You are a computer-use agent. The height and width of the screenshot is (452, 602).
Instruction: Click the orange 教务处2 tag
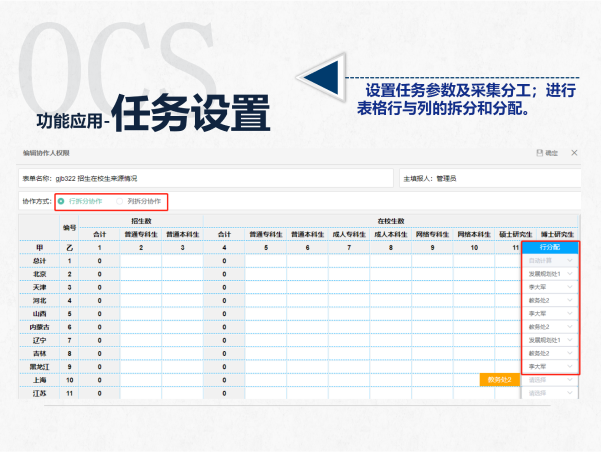500,380
